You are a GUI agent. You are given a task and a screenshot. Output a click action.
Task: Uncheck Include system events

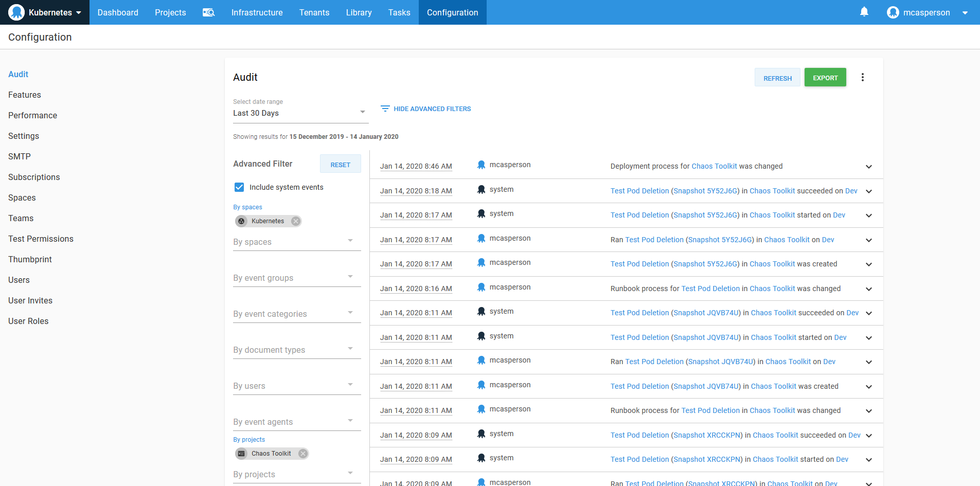(239, 187)
